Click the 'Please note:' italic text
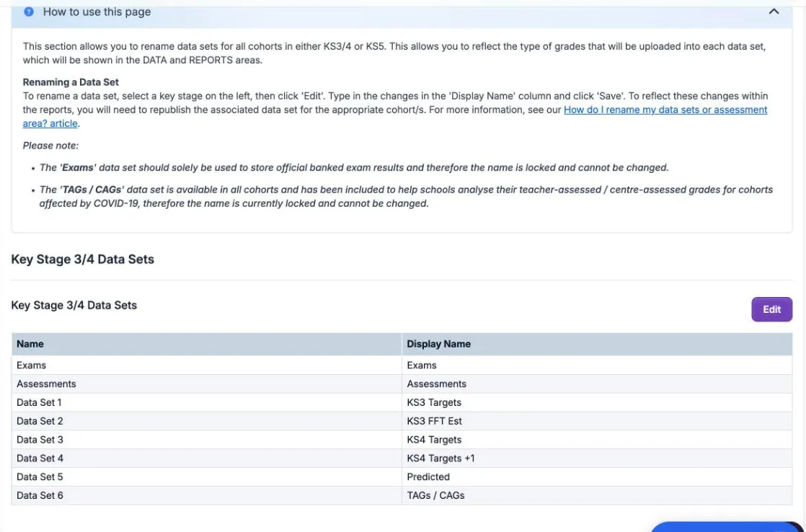This screenshot has width=806, height=532. pos(50,146)
